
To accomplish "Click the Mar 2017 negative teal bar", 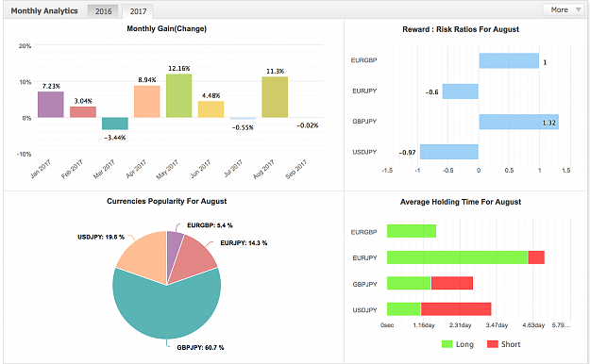I will [x=115, y=124].
